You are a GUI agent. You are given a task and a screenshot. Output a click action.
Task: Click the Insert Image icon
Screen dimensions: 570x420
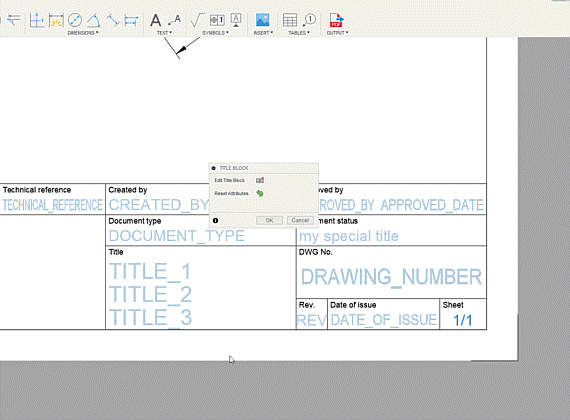click(262, 20)
